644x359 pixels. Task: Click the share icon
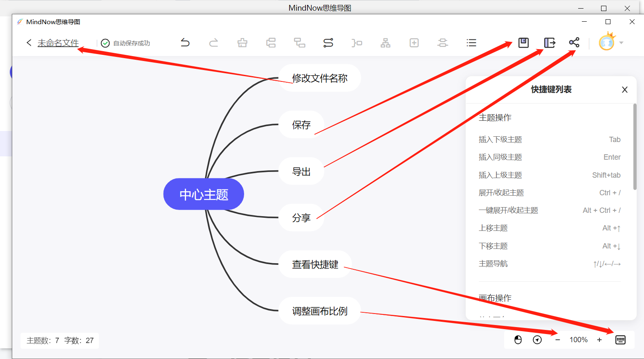pyautogui.click(x=574, y=43)
